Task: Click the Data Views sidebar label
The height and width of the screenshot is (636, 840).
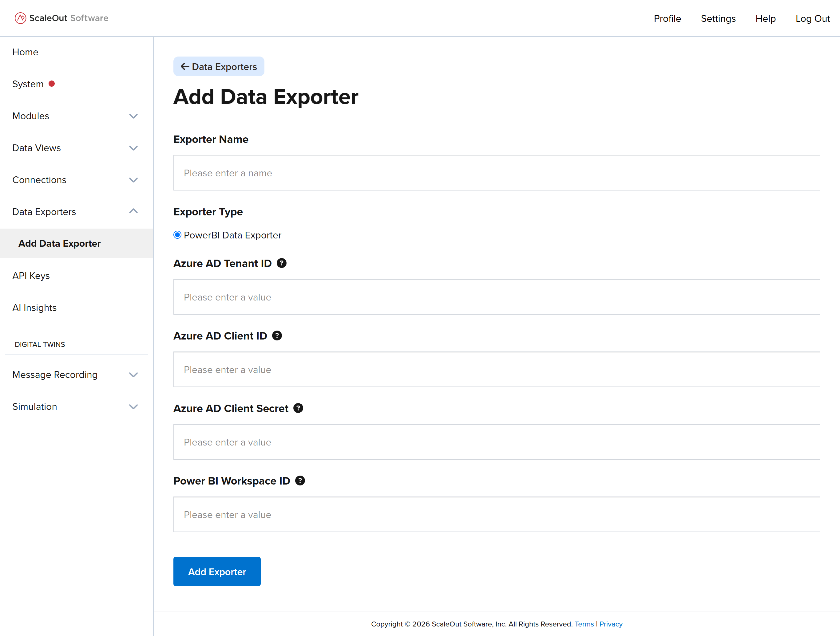Action: point(37,148)
